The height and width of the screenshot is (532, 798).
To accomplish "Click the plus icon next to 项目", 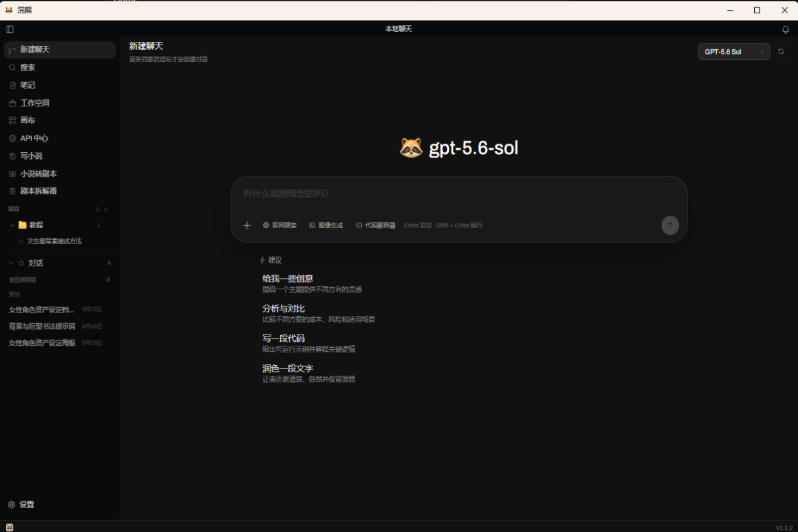I will point(106,209).
